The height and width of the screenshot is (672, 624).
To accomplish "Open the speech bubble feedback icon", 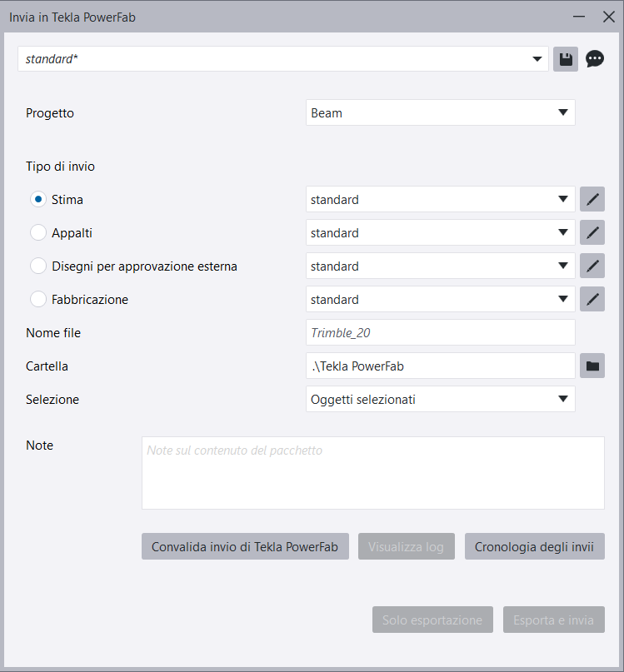I will point(595,59).
